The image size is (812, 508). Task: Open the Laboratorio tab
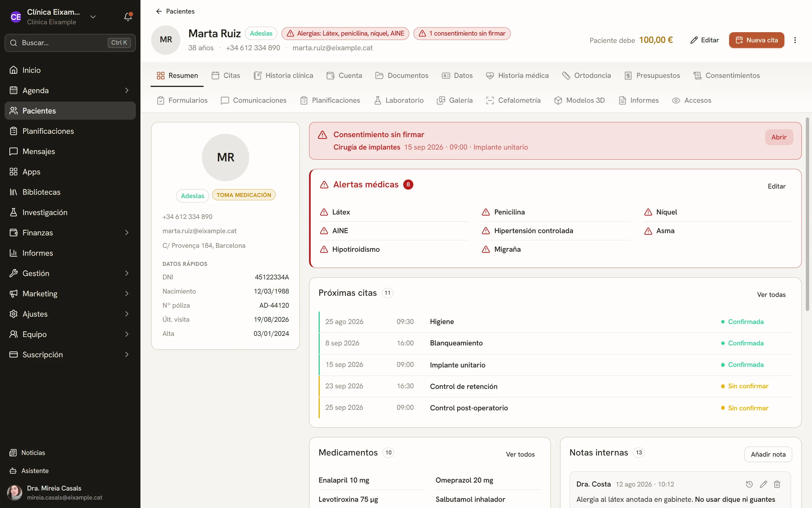[x=399, y=100]
